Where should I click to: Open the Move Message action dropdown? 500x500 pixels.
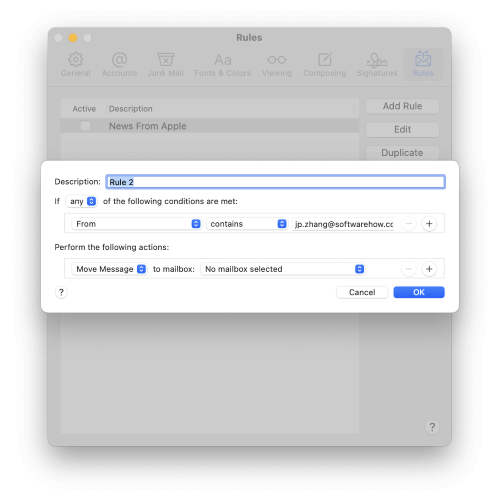(x=109, y=269)
